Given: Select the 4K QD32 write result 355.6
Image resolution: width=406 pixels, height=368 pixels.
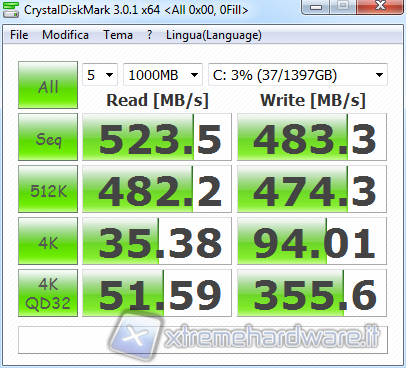Looking at the screenshot, I should pyautogui.click(x=312, y=293).
